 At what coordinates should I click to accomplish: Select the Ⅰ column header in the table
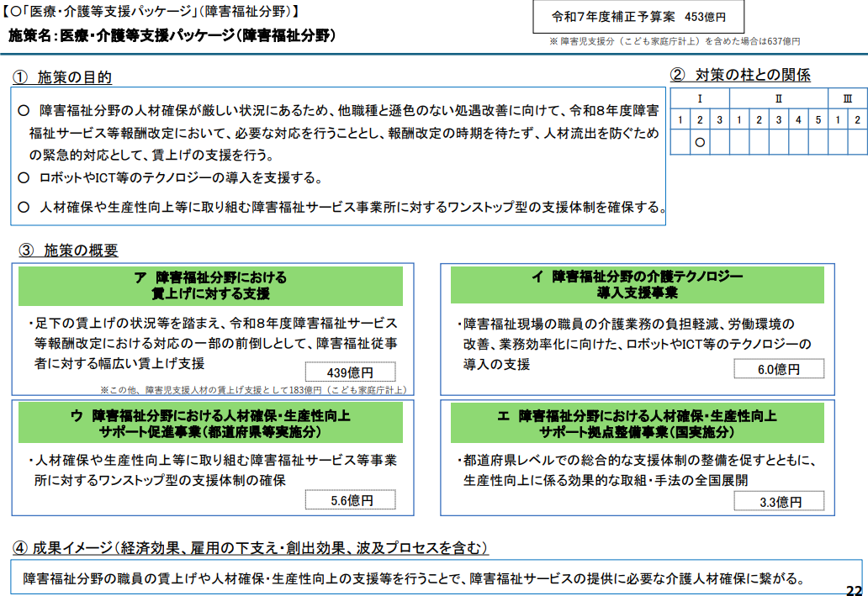click(x=700, y=99)
